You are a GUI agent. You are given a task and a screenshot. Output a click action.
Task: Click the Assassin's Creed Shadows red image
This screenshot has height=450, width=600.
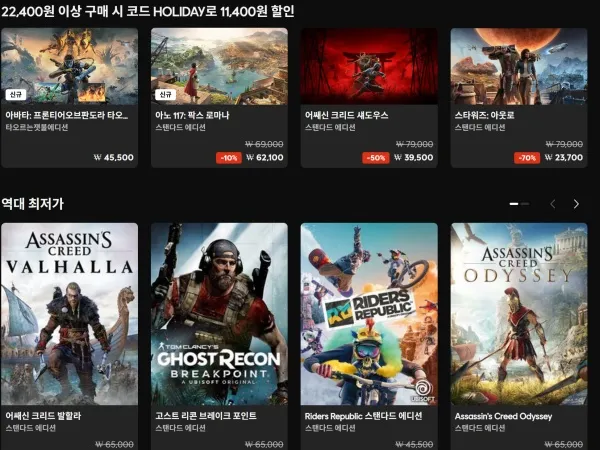click(x=369, y=66)
